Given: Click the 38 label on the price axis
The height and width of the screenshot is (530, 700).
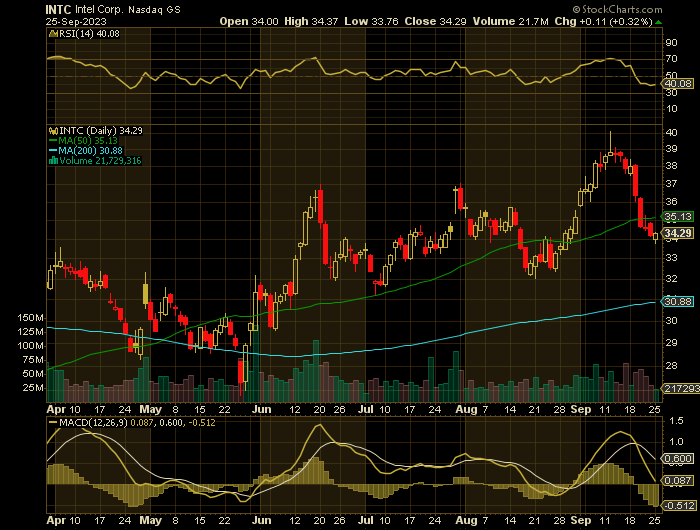Looking at the screenshot, I should coord(671,166).
